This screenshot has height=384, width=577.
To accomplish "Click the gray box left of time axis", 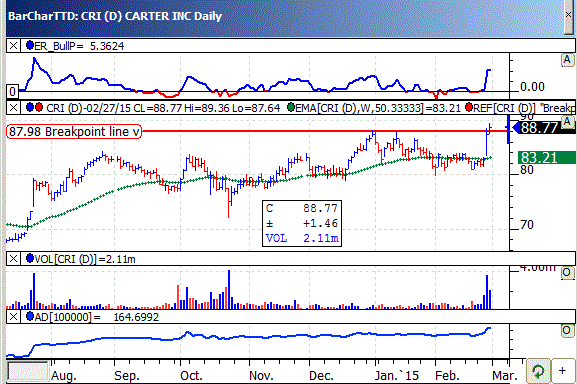I will (x=28, y=371).
